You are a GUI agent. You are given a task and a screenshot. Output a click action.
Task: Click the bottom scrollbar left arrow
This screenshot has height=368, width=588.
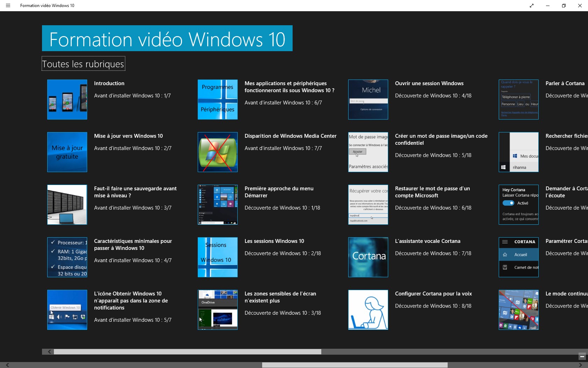[x=7, y=365]
